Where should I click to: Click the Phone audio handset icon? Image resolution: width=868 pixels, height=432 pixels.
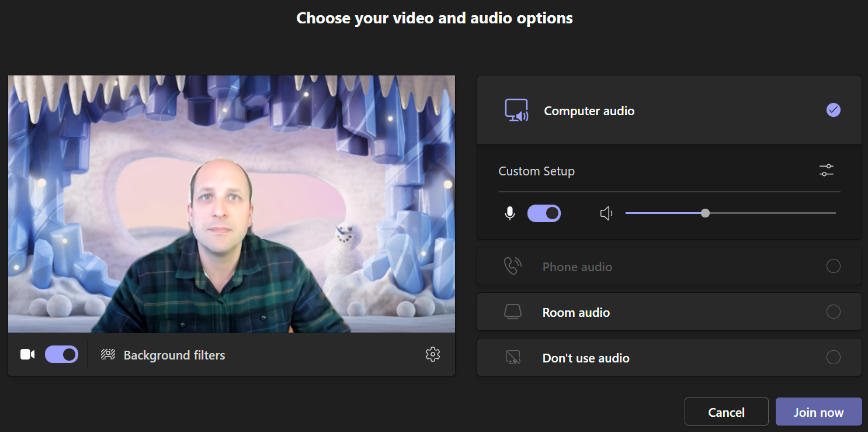coord(512,267)
